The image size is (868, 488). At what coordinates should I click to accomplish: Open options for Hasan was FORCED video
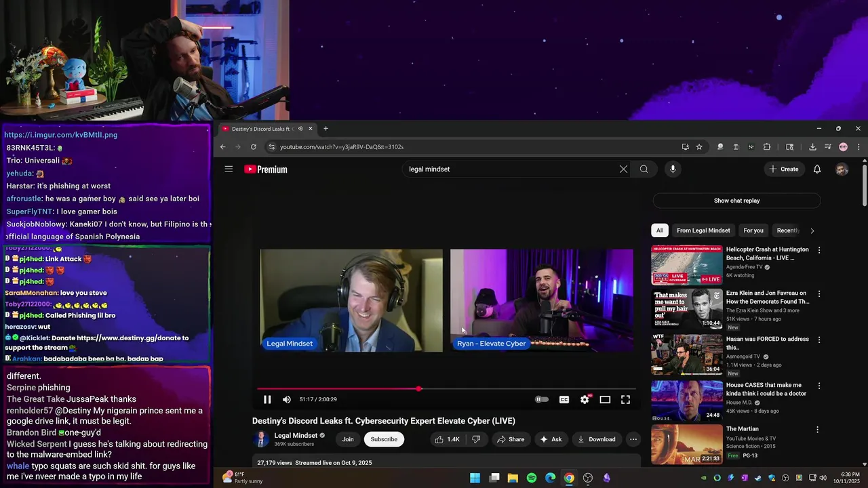pyautogui.click(x=818, y=340)
